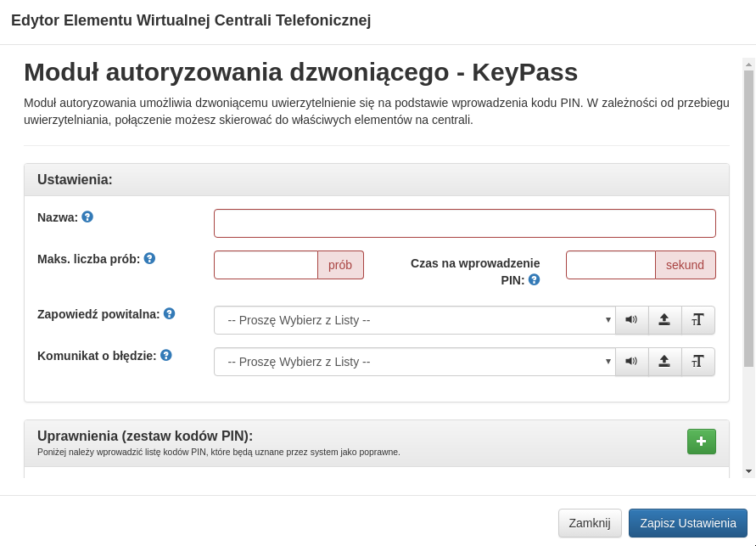Add a new PIN code with green plus

(701, 442)
